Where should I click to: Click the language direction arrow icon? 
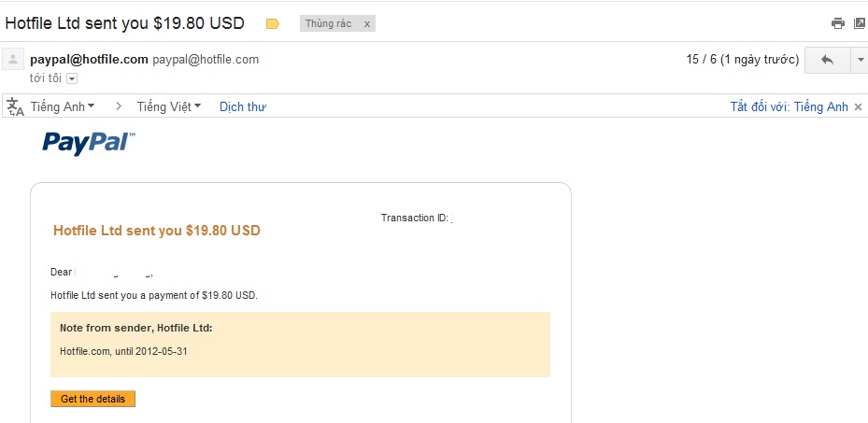coord(119,106)
